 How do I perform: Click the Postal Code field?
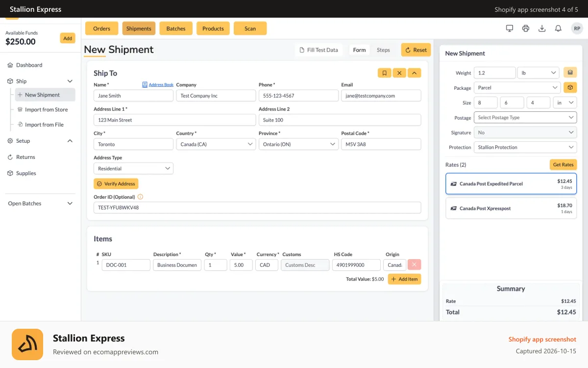[x=381, y=144]
